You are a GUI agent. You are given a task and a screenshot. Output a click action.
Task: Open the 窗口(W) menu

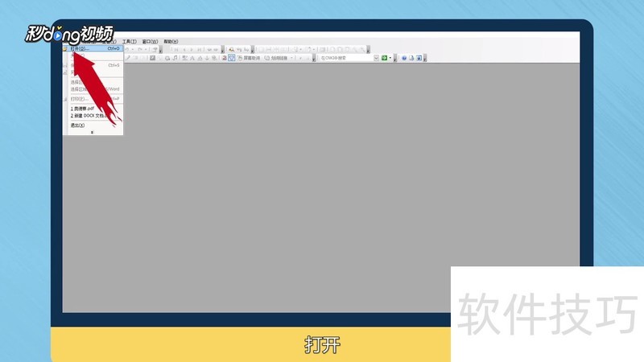click(x=150, y=42)
